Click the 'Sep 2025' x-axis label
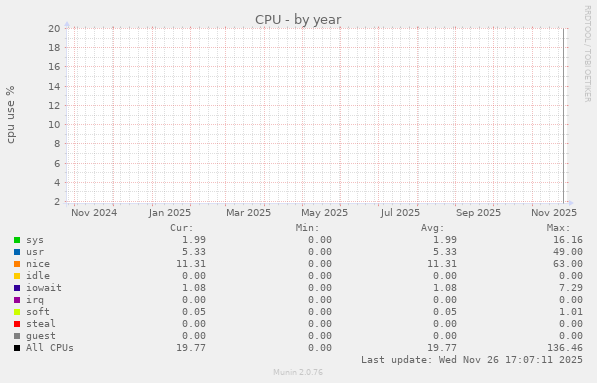The image size is (597, 383). pyautogui.click(x=478, y=212)
